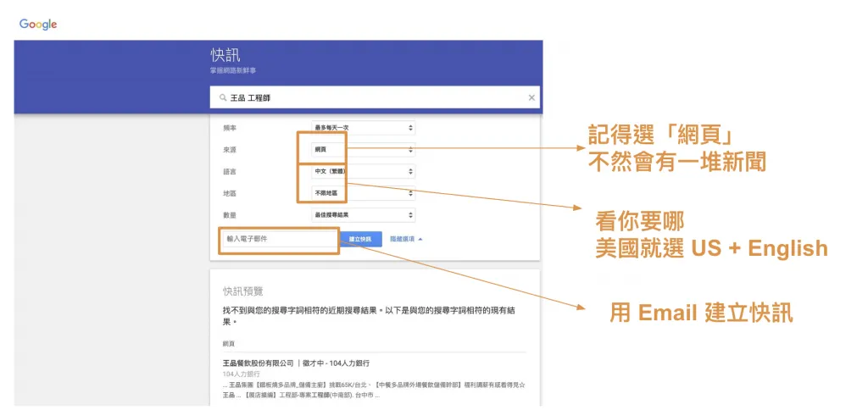Click the 來源 label
868x410 pixels.
(x=229, y=150)
